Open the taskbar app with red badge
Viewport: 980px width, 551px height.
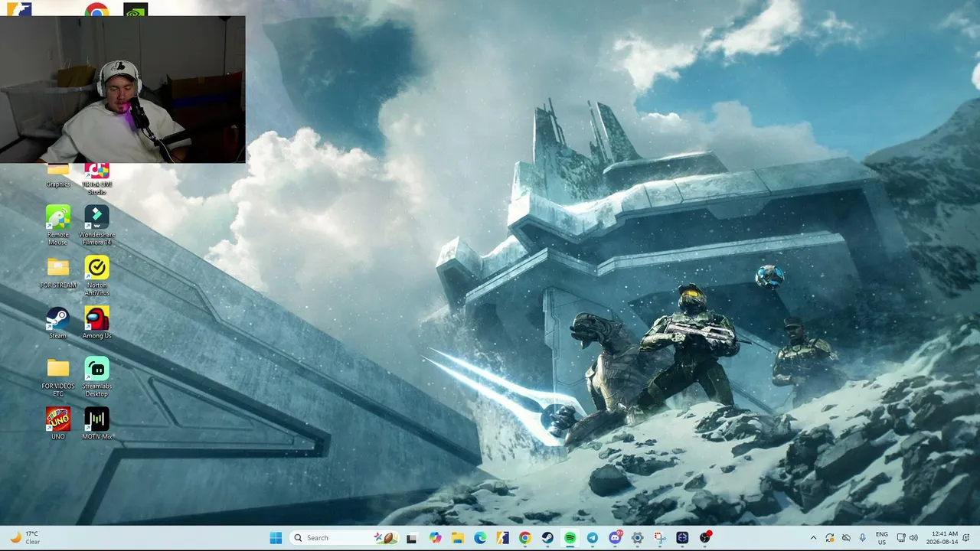pos(705,538)
